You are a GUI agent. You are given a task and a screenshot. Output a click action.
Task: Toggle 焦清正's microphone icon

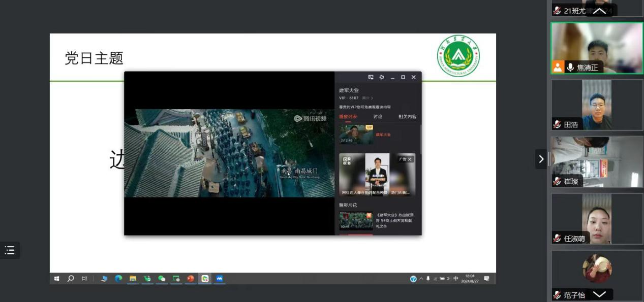tap(570, 68)
